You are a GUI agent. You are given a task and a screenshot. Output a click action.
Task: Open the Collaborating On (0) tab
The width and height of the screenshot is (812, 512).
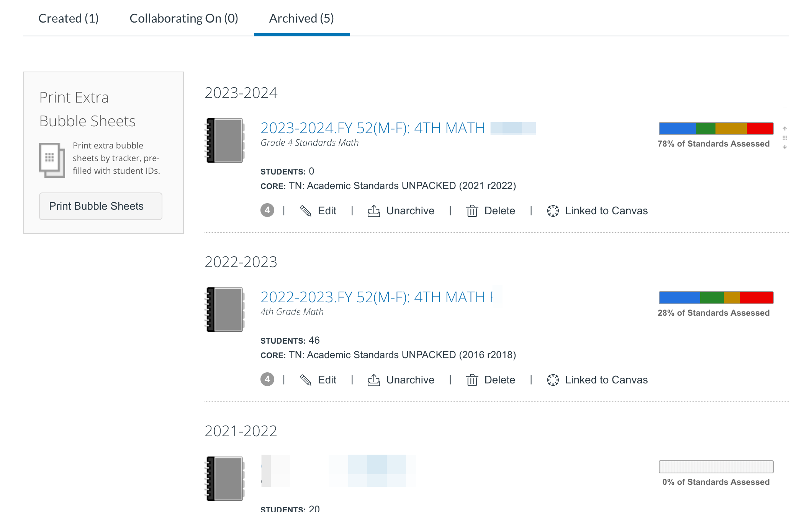pos(184,18)
